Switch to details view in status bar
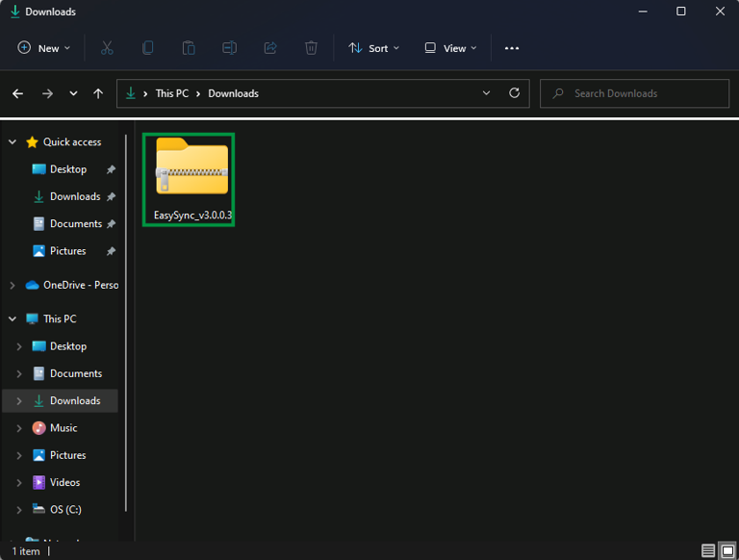This screenshot has width=739, height=560. (x=707, y=550)
